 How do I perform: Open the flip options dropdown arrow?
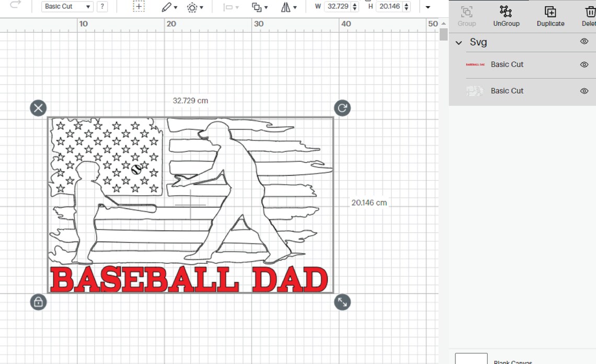tap(296, 7)
